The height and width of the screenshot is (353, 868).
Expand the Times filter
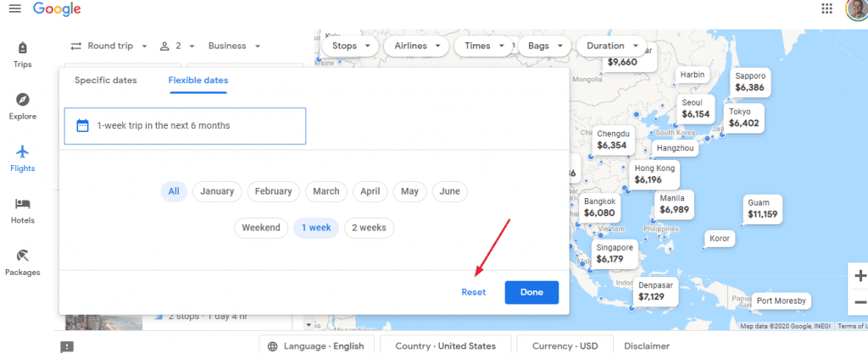pos(482,46)
